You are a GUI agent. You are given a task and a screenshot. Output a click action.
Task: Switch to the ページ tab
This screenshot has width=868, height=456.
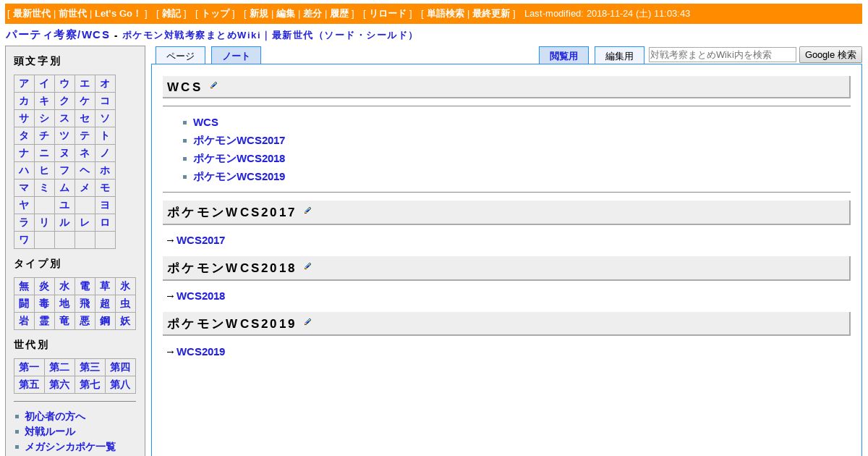181,56
